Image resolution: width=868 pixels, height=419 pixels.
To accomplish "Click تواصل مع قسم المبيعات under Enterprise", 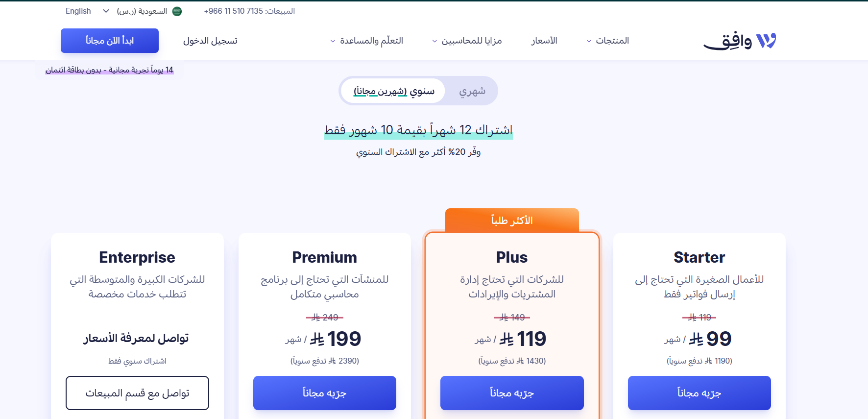I will click(137, 393).
